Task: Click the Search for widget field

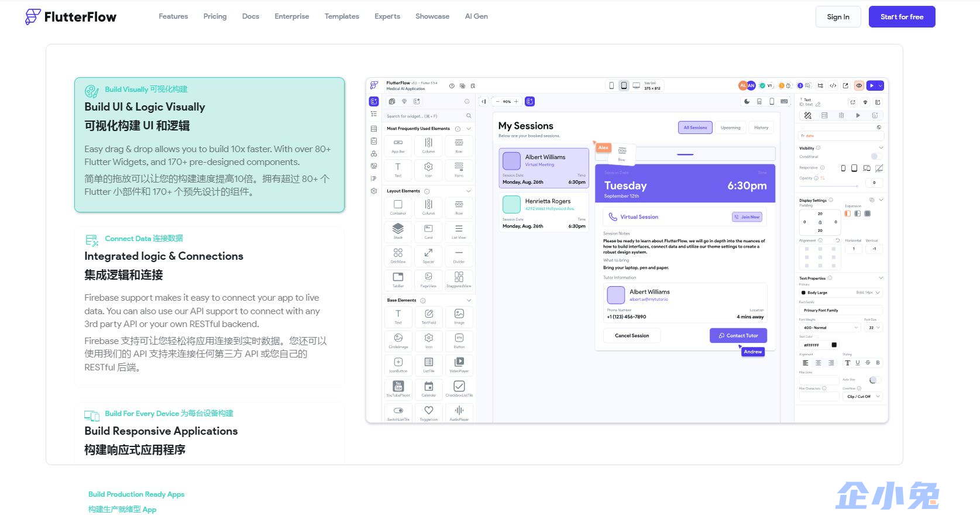Action: (x=428, y=116)
